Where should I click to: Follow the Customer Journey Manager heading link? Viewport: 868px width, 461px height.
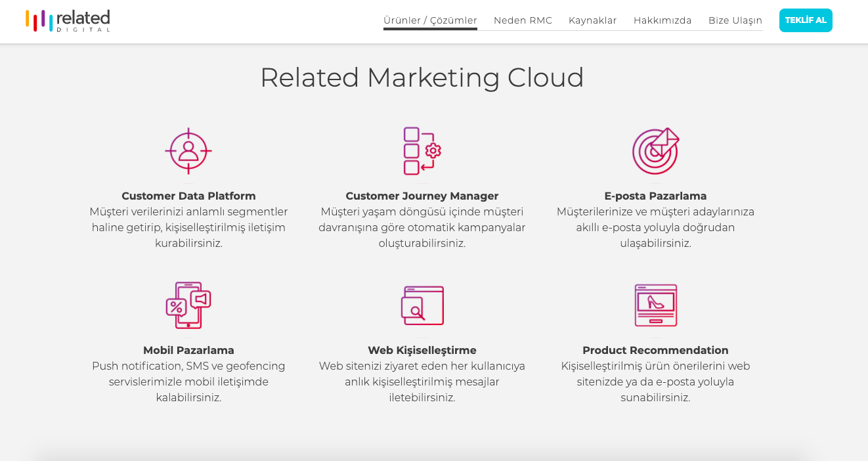pyautogui.click(x=422, y=196)
